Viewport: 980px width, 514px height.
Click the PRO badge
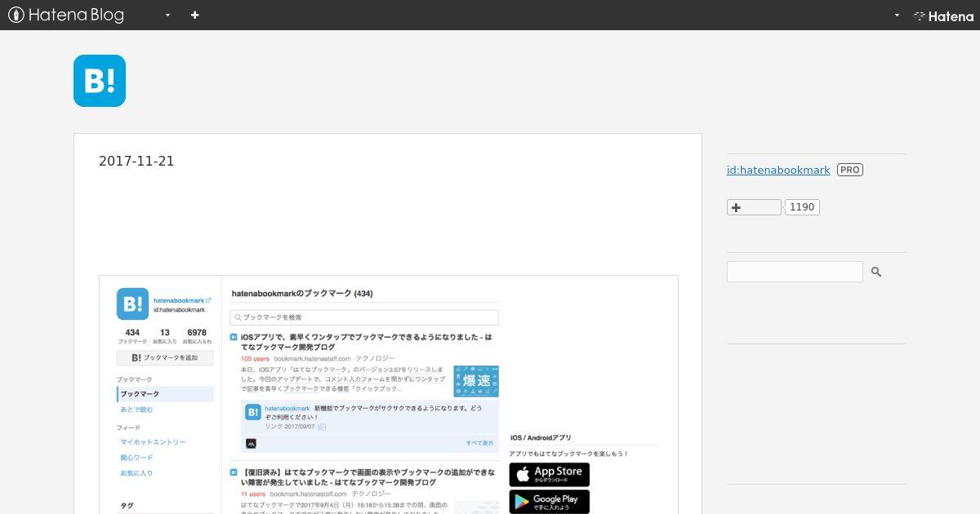(x=850, y=170)
